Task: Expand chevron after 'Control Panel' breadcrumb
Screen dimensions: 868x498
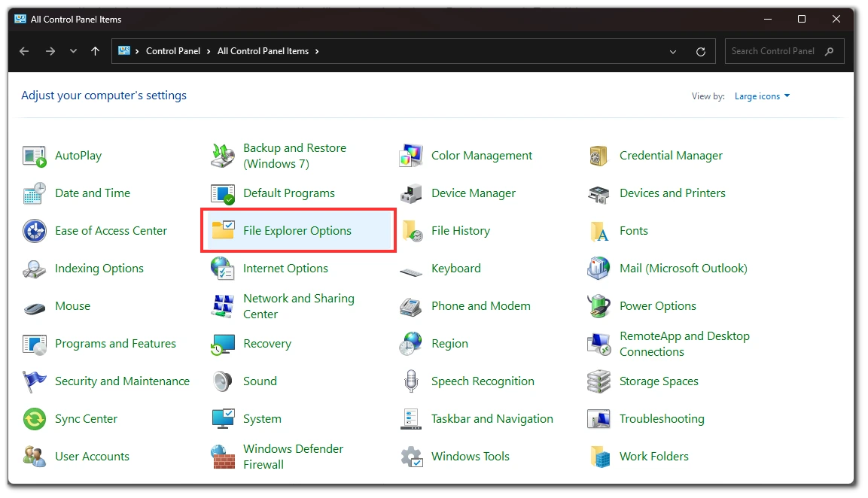Action: (x=209, y=51)
